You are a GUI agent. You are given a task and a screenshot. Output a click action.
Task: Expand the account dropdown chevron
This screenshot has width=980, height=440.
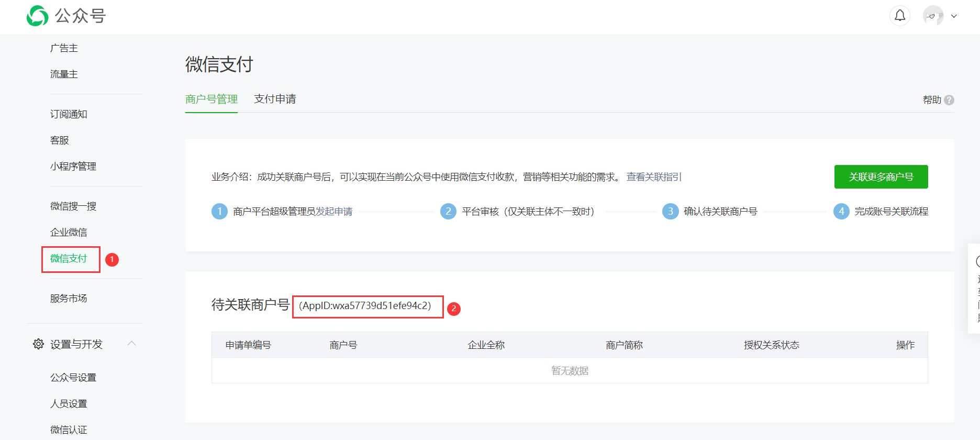954,16
